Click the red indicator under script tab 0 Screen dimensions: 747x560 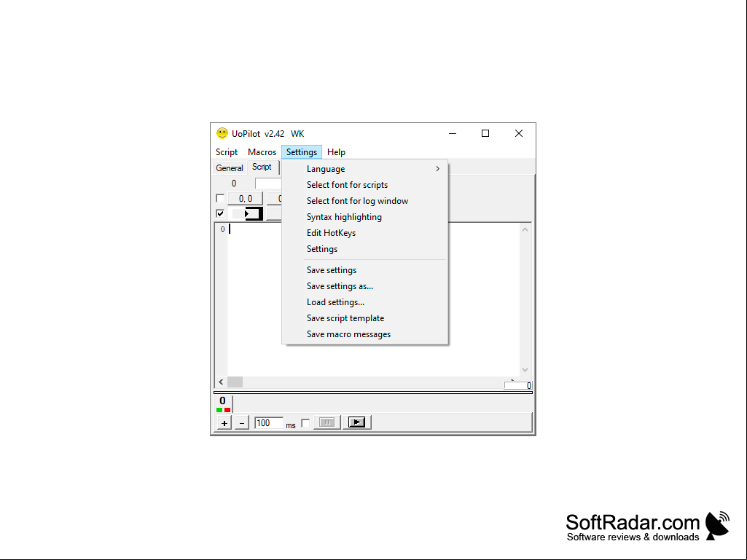coord(227,410)
